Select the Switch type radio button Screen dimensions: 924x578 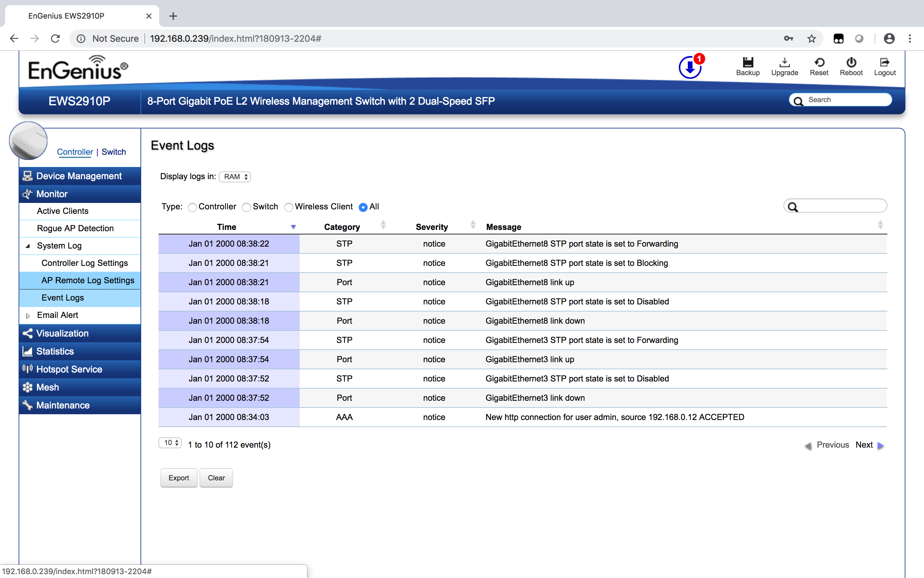tap(247, 207)
